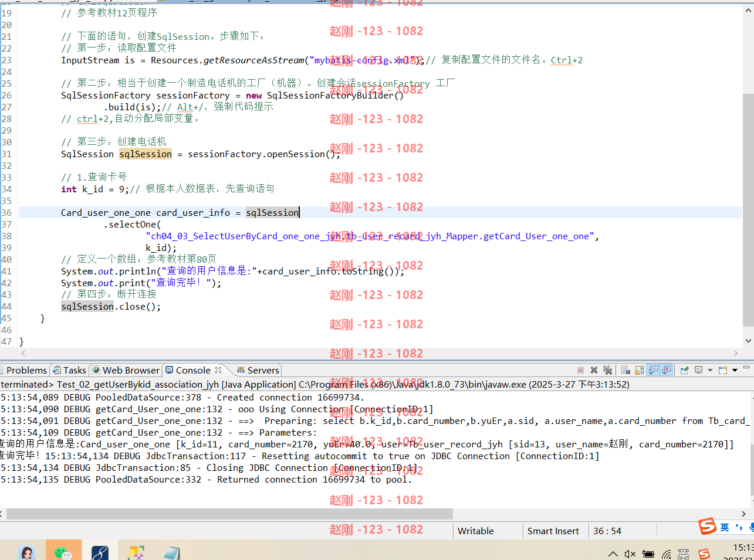This screenshot has height=560, width=754.
Task: Close the Console tab with its X
Action: click(x=218, y=370)
